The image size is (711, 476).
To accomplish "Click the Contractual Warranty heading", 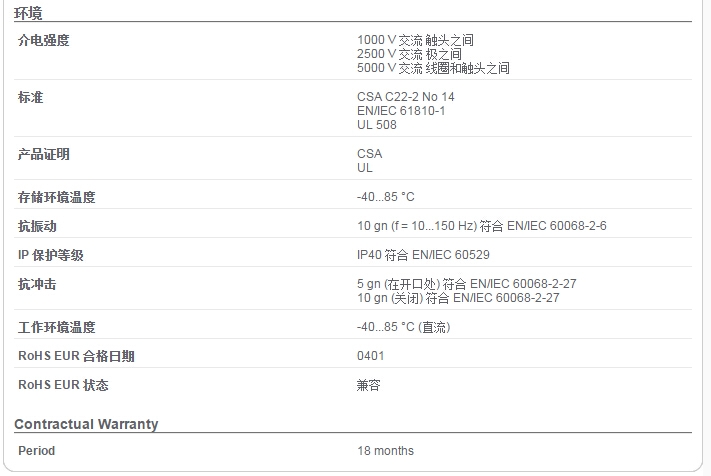I will 86,424.
